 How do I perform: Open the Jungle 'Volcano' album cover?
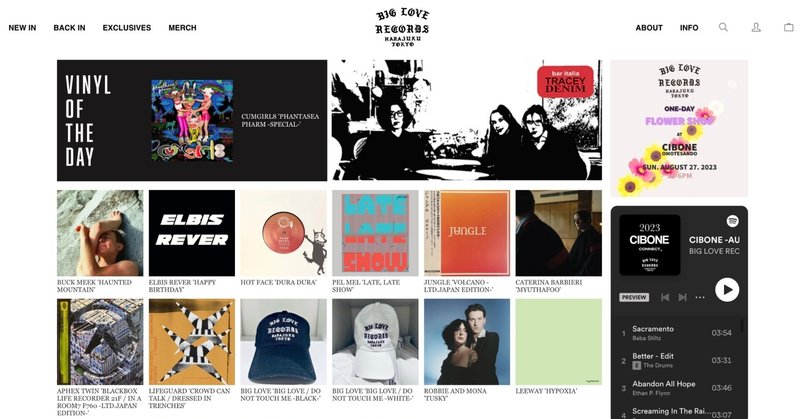point(467,233)
